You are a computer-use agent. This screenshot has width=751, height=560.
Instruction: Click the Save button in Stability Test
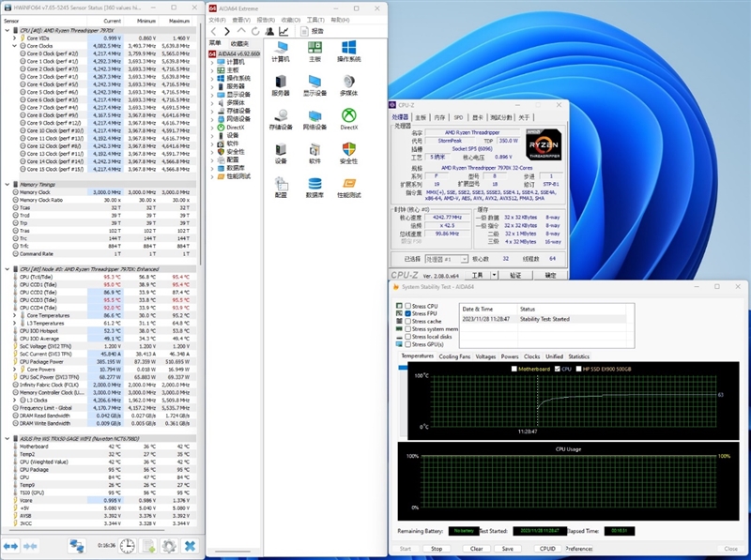(508, 549)
